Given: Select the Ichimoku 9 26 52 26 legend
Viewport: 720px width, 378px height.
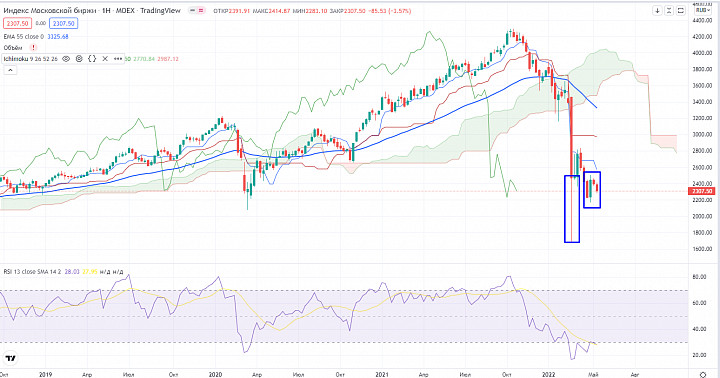Looking at the screenshot, I should [x=31, y=59].
